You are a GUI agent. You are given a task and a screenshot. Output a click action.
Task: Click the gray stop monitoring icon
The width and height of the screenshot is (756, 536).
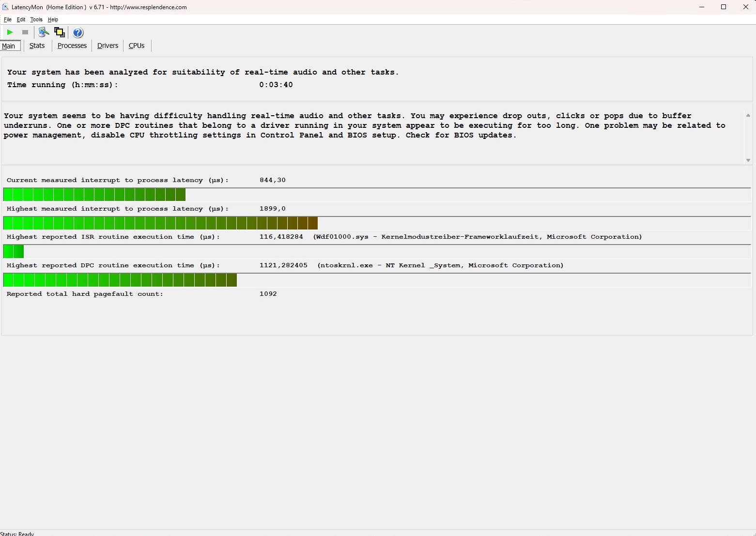pyautogui.click(x=25, y=32)
